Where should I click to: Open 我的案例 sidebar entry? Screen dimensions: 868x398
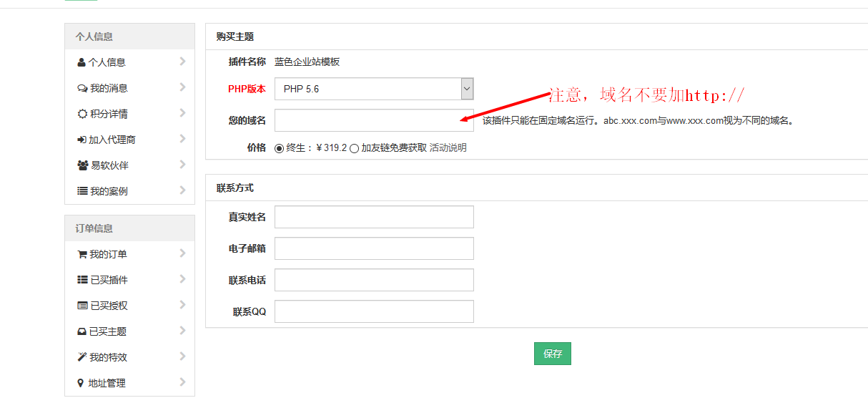tap(109, 191)
